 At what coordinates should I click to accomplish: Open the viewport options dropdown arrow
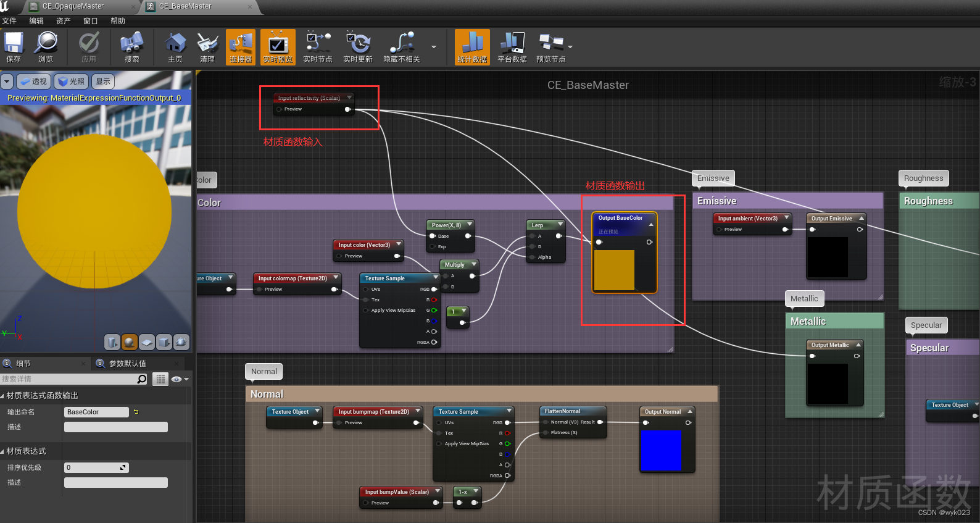tap(7, 82)
